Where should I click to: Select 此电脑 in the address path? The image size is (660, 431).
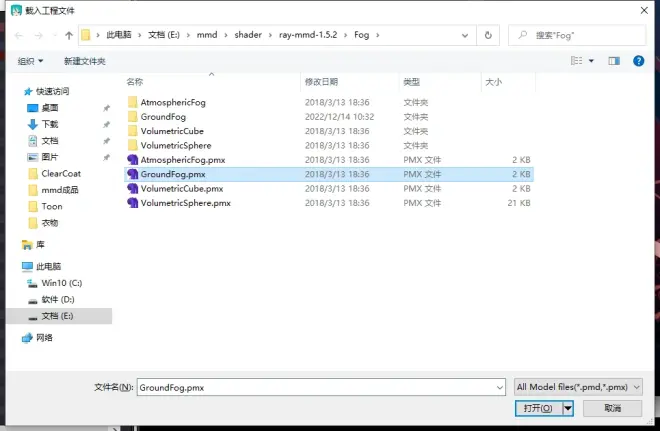(x=119, y=35)
